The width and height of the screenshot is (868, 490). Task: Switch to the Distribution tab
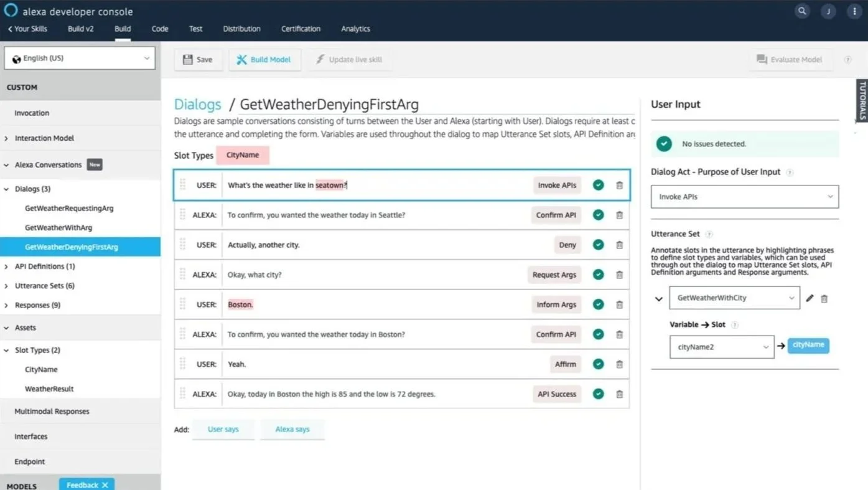(241, 29)
